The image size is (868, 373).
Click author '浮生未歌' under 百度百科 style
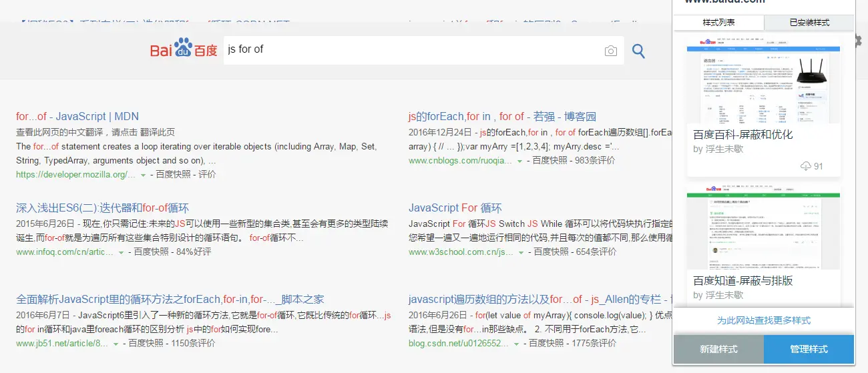click(x=725, y=149)
